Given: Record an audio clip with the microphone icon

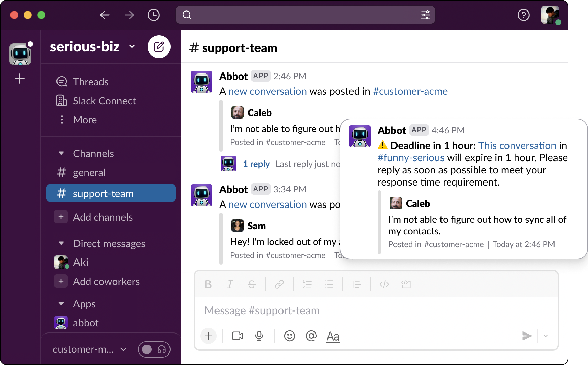Looking at the screenshot, I should coord(259,336).
